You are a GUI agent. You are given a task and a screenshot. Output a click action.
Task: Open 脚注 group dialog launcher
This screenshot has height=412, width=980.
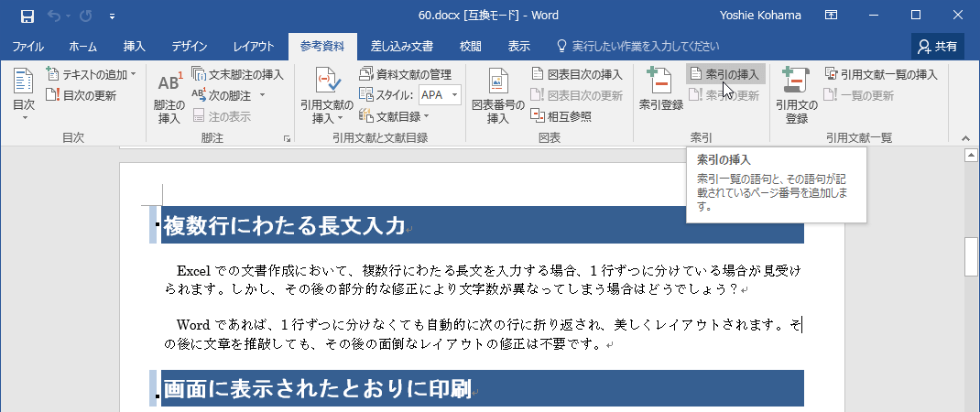coord(287,139)
